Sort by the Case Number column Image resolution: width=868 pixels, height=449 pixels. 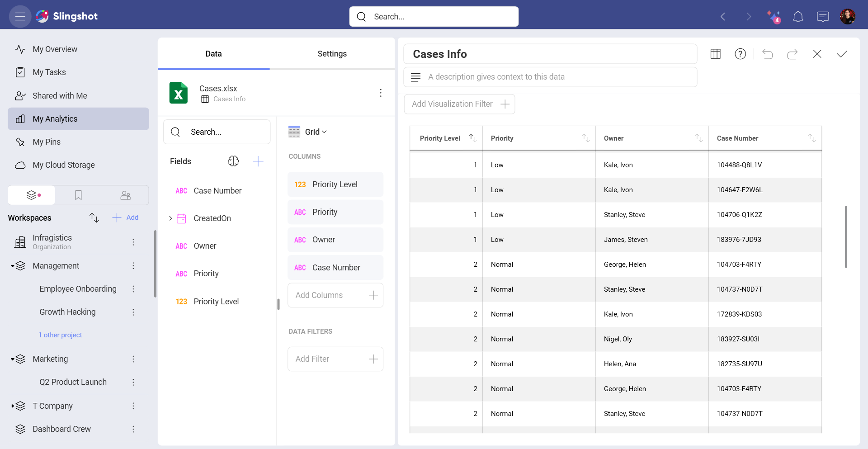click(812, 138)
